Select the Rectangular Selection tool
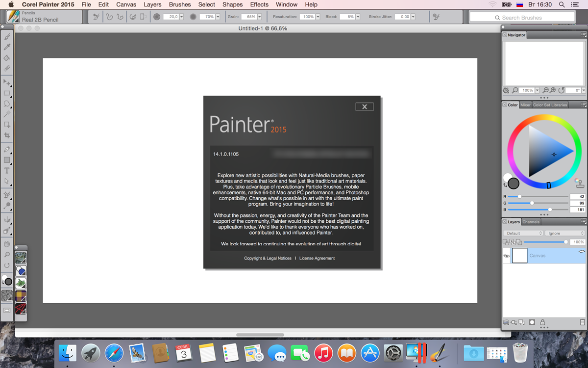588x368 pixels. point(7,93)
